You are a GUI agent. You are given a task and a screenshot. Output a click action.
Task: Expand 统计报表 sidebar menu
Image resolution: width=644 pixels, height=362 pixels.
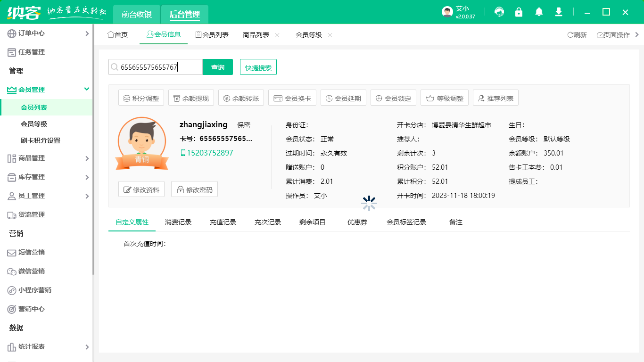click(46, 347)
